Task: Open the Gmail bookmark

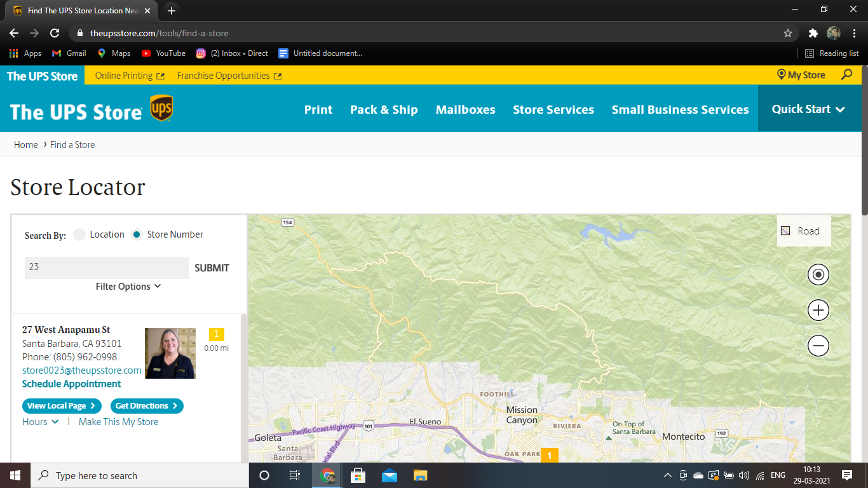Action: pyautogui.click(x=69, y=53)
